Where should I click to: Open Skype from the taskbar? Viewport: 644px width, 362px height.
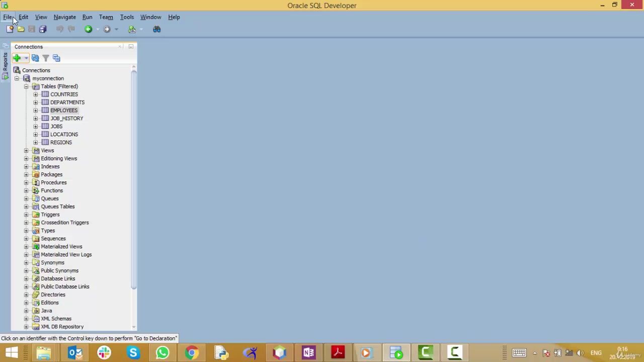point(133,353)
